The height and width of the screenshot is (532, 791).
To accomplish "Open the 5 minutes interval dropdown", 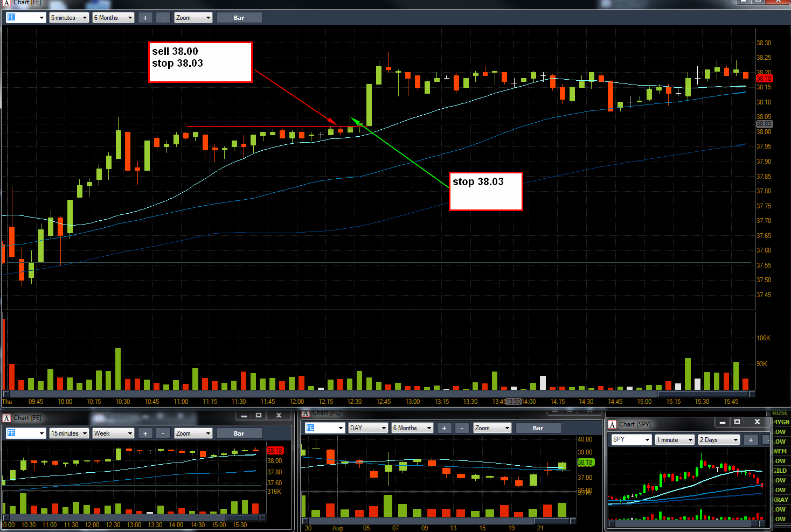I will 69,18.
